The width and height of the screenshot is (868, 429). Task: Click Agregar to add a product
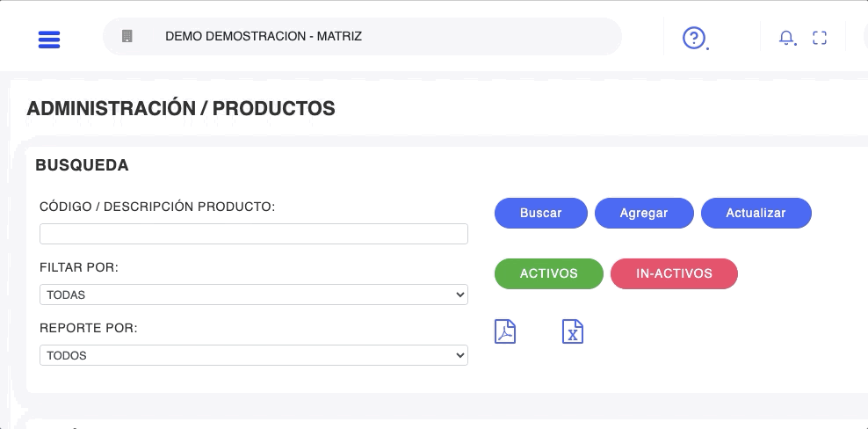[x=644, y=213]
